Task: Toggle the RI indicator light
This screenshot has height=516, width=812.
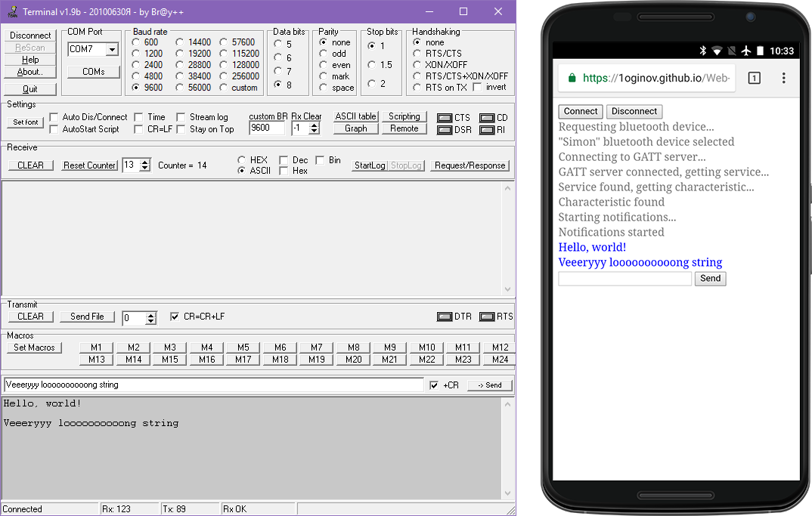Action: pos(487,130)
